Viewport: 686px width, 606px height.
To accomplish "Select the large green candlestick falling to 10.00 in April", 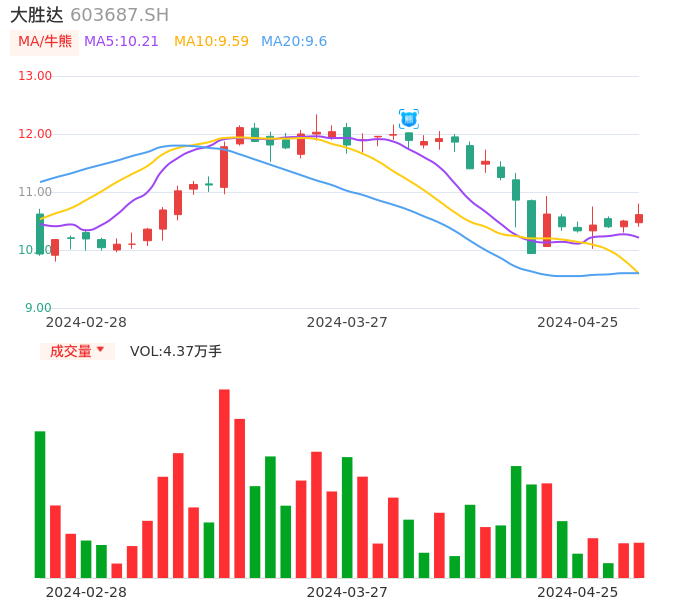I will [x=531, y=226].
